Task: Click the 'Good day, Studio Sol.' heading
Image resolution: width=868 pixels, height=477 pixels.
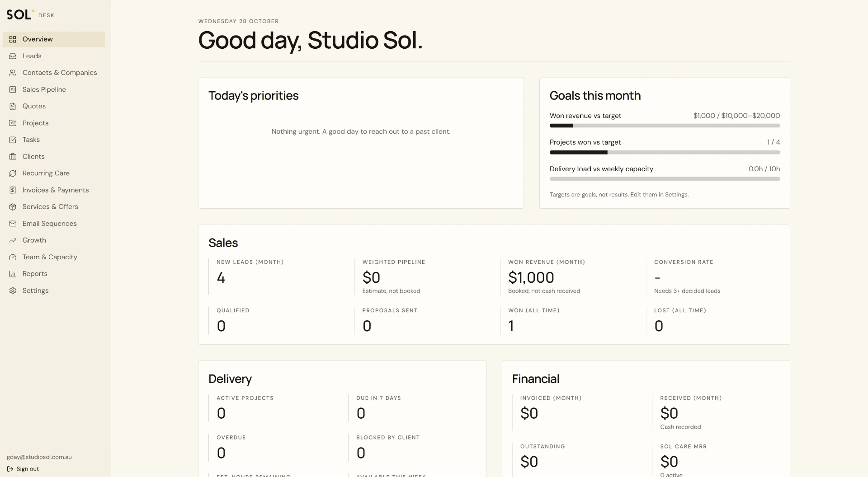Action: (310, 40)
